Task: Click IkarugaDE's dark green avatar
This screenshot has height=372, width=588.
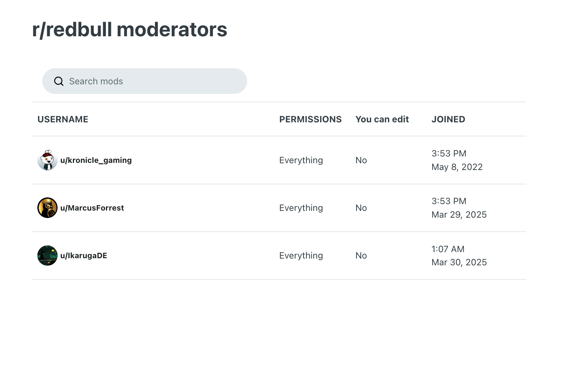Action: pyautogui.click(x=47, y=256)
